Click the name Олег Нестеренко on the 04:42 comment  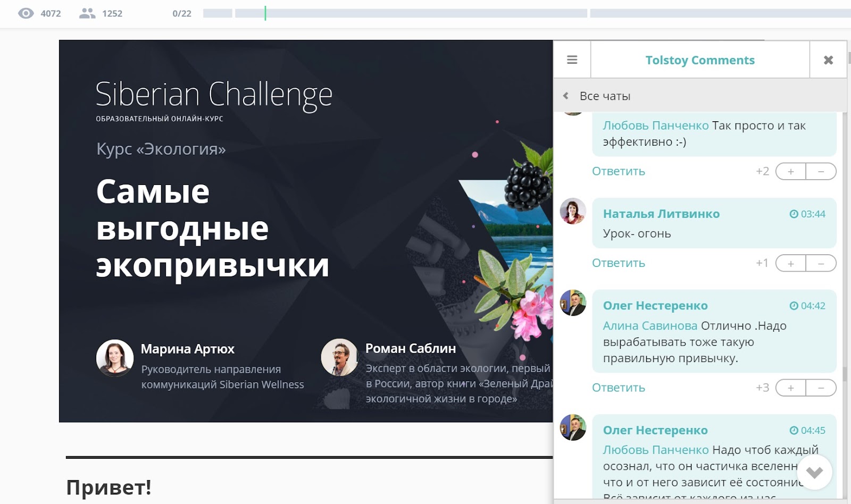click(x=655, y=306)
